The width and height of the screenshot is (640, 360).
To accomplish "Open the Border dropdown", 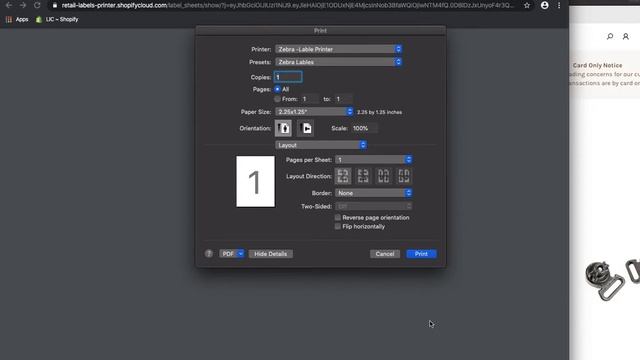I will click(373, 193).
